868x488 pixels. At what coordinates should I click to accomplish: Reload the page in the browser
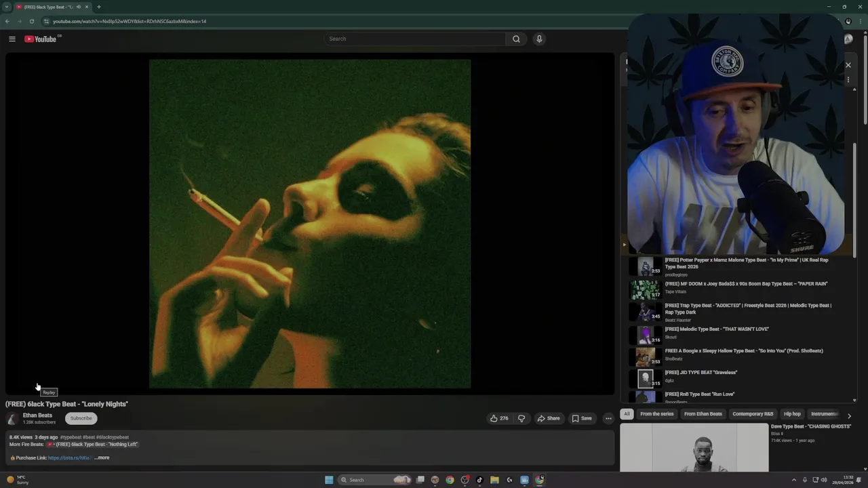[x=31, y=21]
